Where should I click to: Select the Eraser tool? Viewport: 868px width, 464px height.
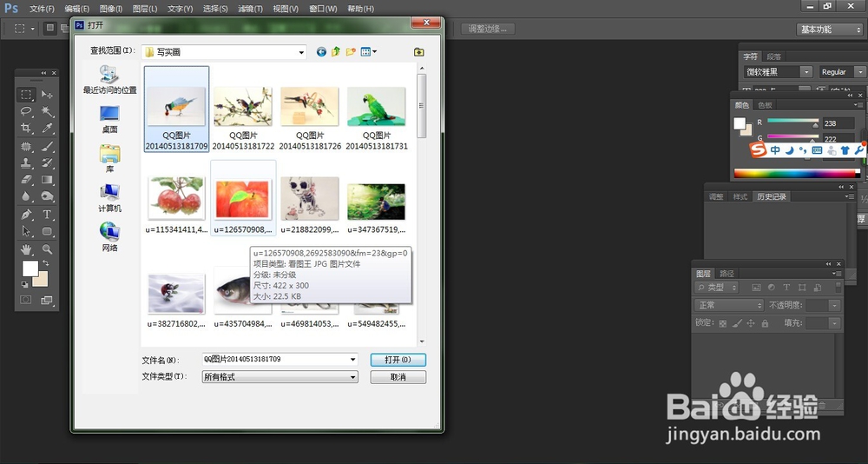pos(26,180)
